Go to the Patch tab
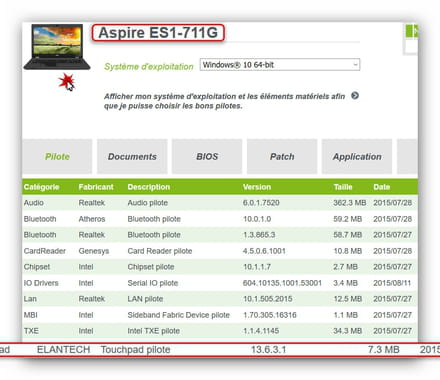The width and height of the screenshot is (440, 380). click(282, 157)
